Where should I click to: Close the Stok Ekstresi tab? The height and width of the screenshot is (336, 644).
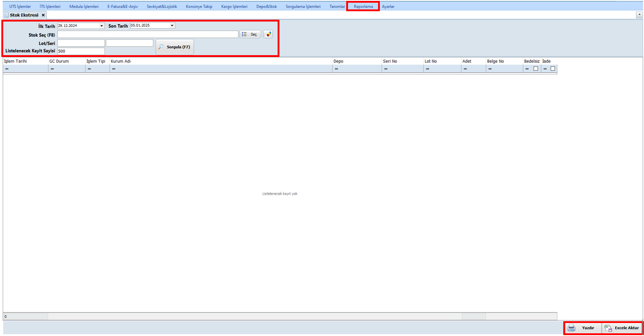point(43,15)
